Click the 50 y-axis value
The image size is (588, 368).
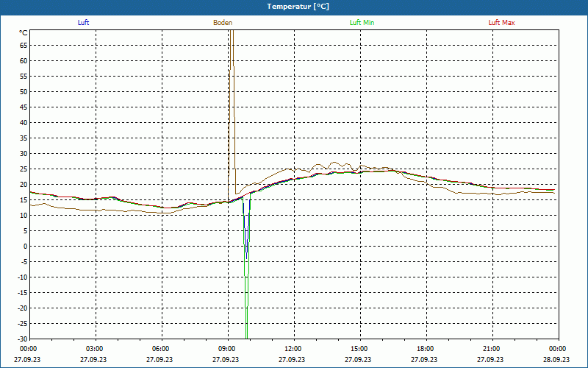coord(24,91)
